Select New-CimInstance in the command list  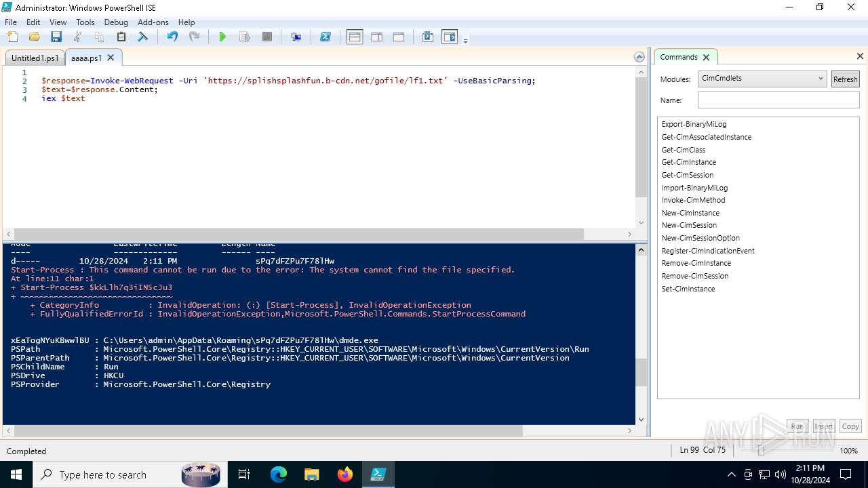[x=690, y=213]
